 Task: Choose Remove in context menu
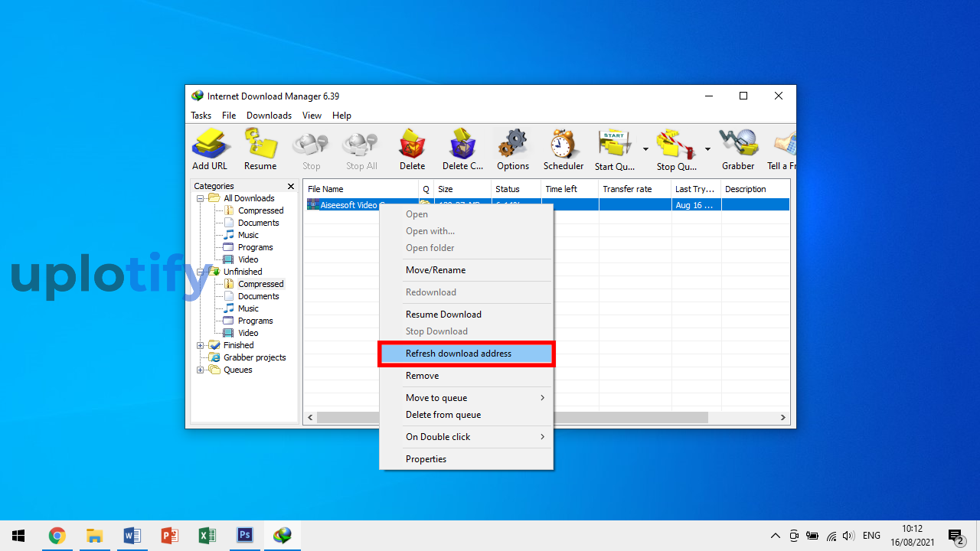click(x=466, y=376)
